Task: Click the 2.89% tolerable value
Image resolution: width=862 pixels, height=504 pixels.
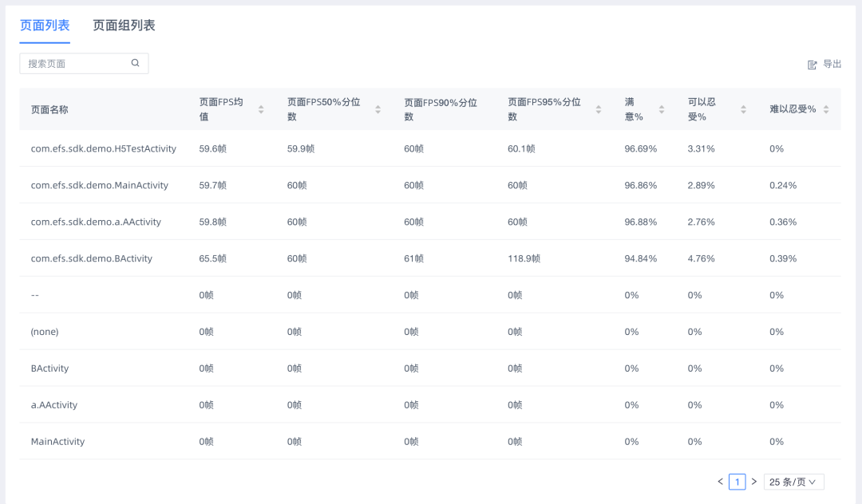Action: (701, 186)
